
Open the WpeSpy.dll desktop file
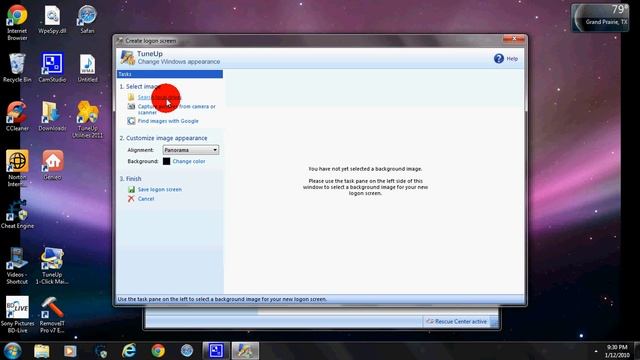(52, 20)
